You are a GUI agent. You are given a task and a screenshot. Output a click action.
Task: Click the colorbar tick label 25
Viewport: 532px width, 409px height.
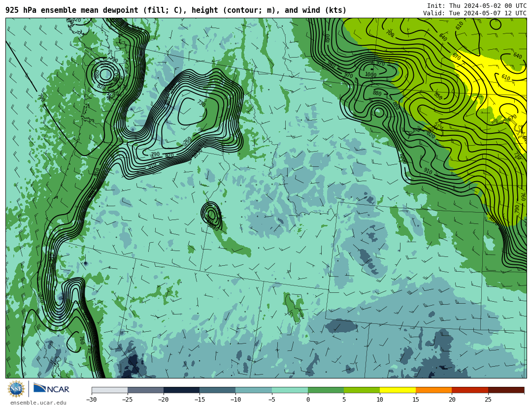click(x=488, y=400)
